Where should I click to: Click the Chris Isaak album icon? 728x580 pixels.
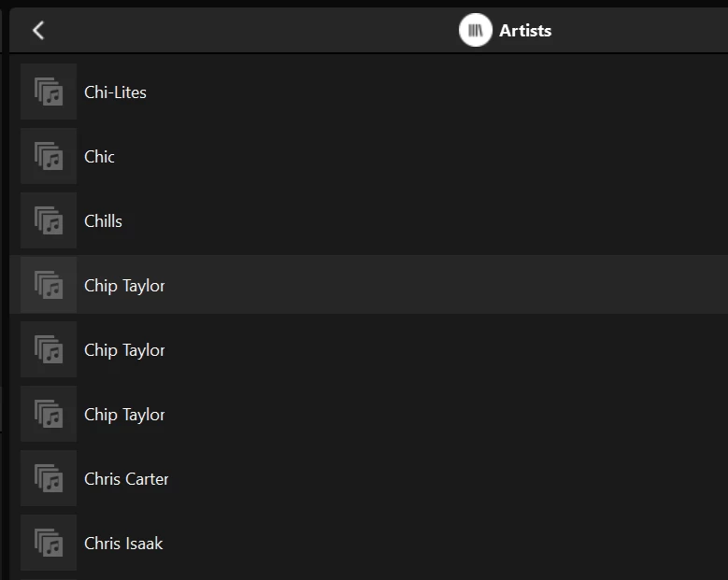point(49,544)
